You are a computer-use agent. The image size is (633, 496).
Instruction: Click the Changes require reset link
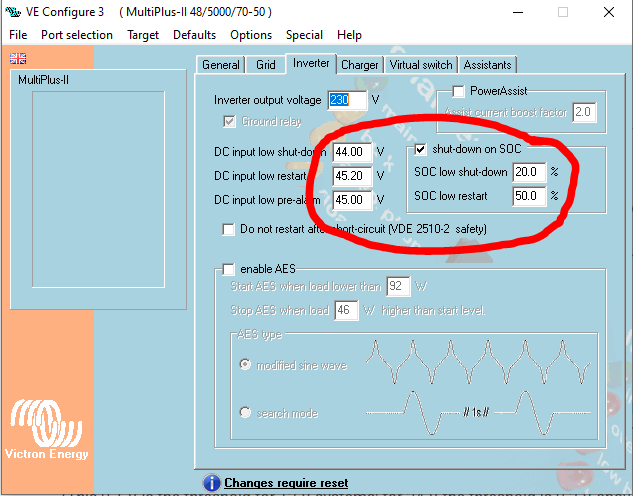(286, 484)
